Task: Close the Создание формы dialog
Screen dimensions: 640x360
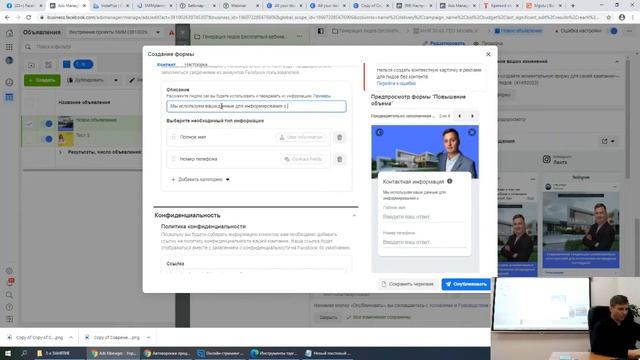Action: 488,54
